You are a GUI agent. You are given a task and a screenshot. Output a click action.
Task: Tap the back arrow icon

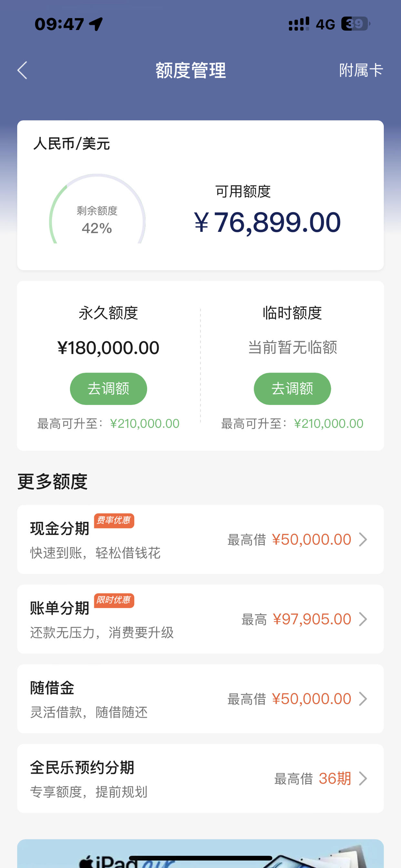pos(22,70)
